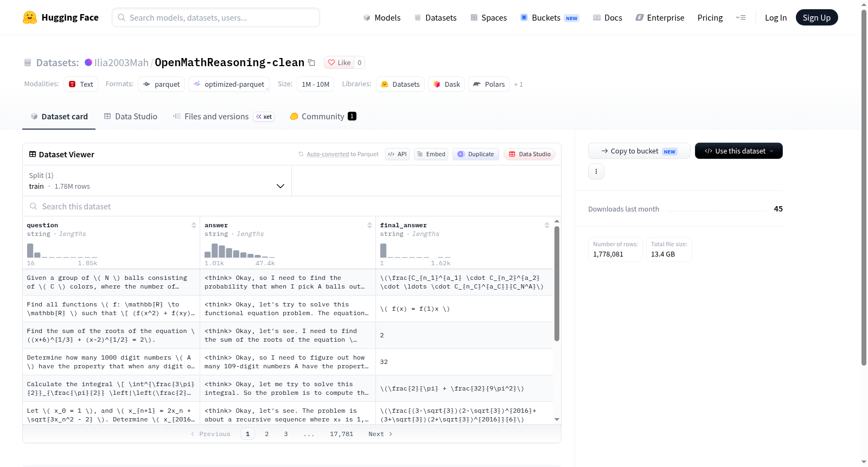The height and width of the screenshot is (467, 868).
Task: Click the API button in viewer
Action: coord(397,154)
